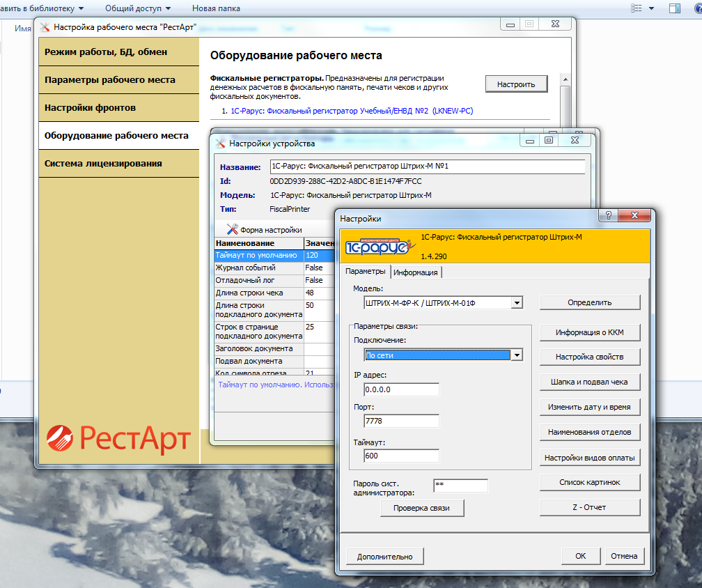The image size is (702, 588).
Task: Select Таймаут по умолчанию row
Action: coord(274,255)
